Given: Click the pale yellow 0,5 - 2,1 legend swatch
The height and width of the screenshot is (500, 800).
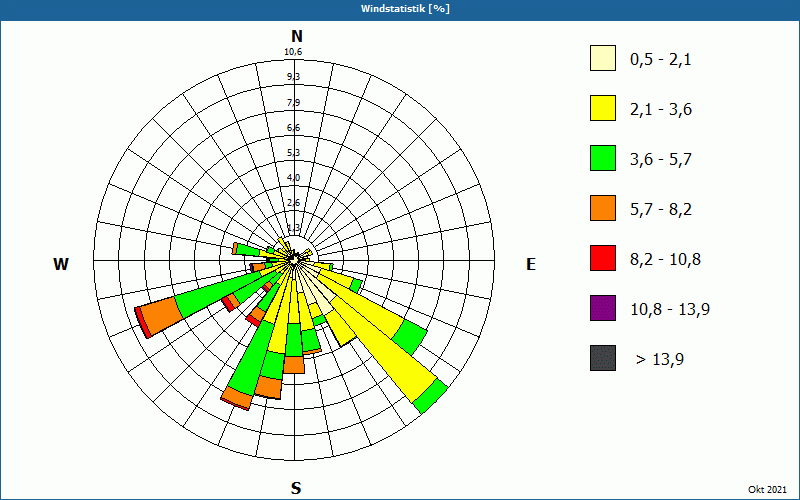Looking at the screenshot, I should point(603,58).
